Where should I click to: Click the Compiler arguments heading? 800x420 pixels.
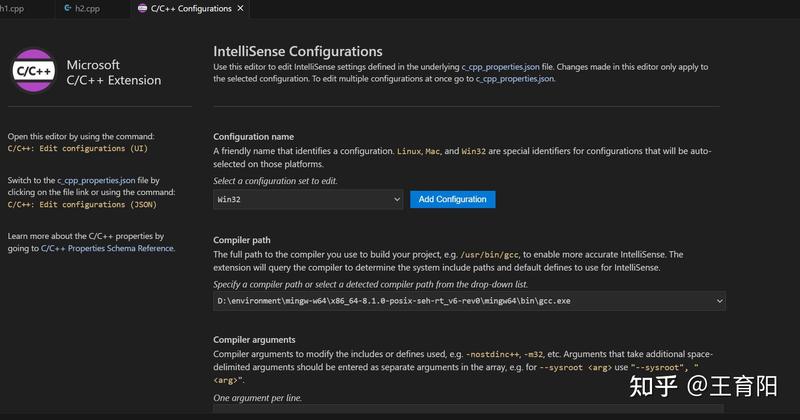[254, 340]
